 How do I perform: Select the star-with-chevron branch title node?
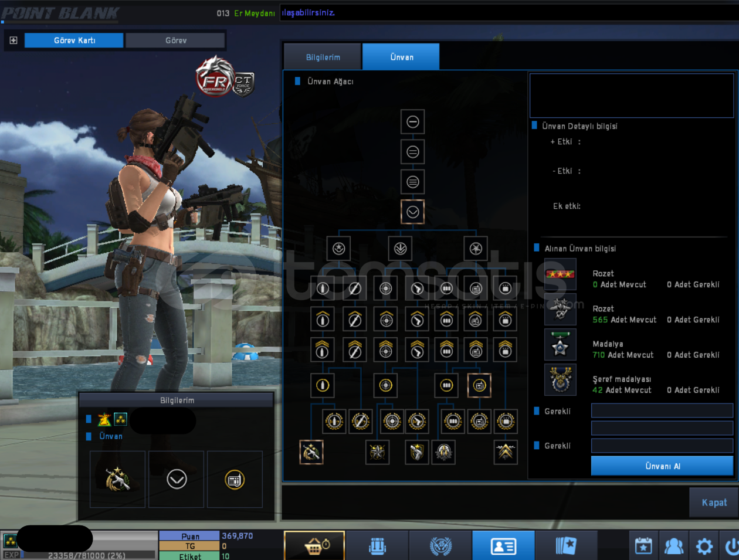coord(338,249)
